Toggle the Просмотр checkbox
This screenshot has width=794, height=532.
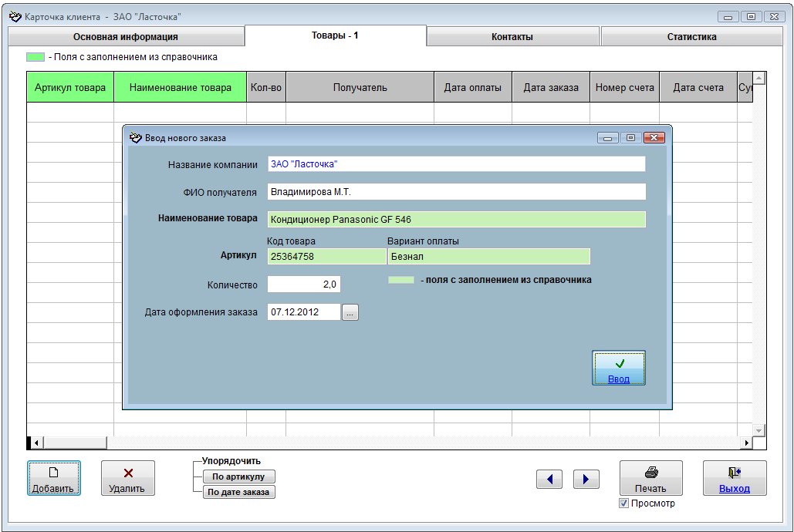click(x=623, y=503)
